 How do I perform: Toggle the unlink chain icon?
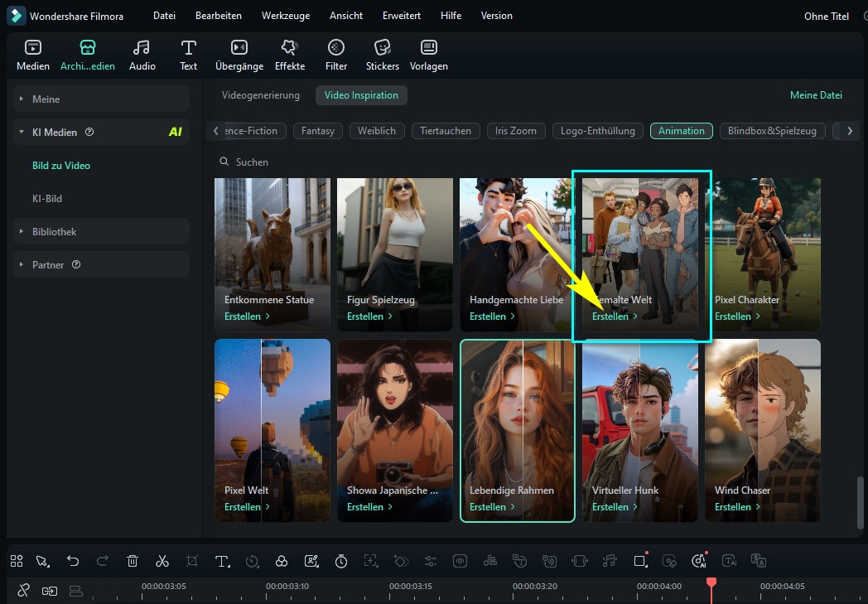pyautogui.click(x=23, y=591)
